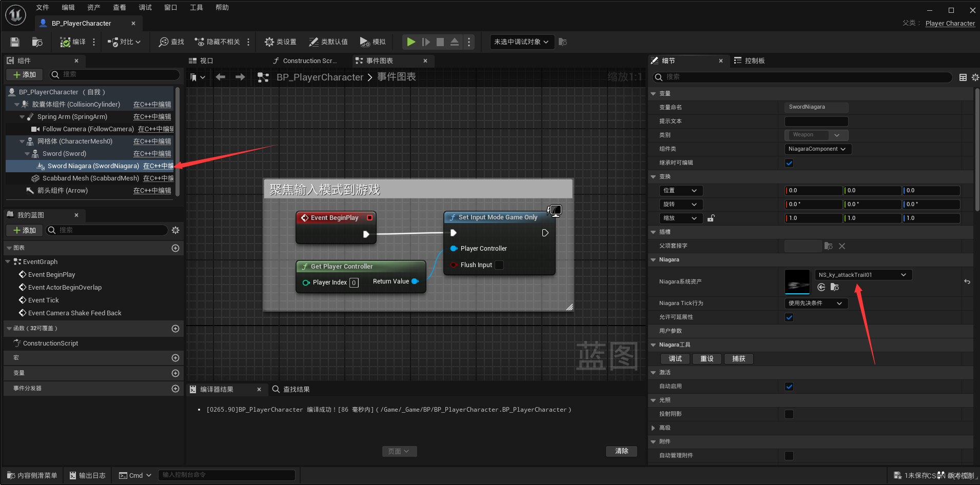
Task: Stop play session square button
Action: click(x=440, y=42)
